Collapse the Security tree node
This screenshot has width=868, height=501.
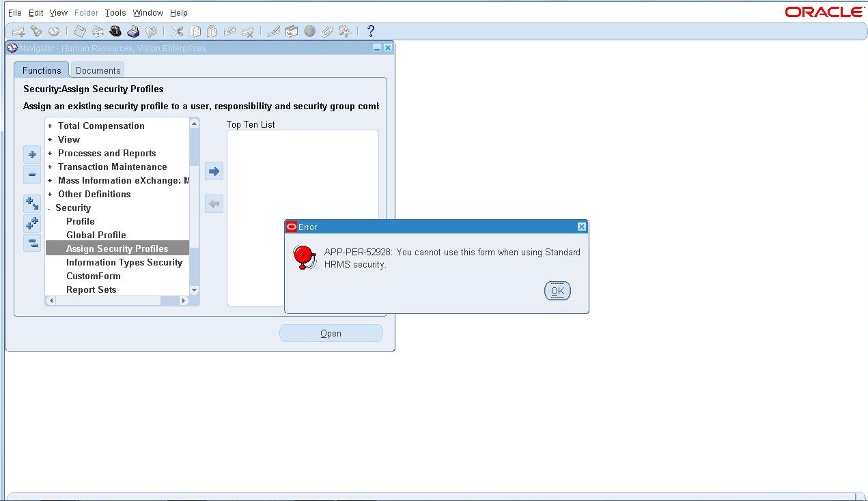(x=50, y=207)
